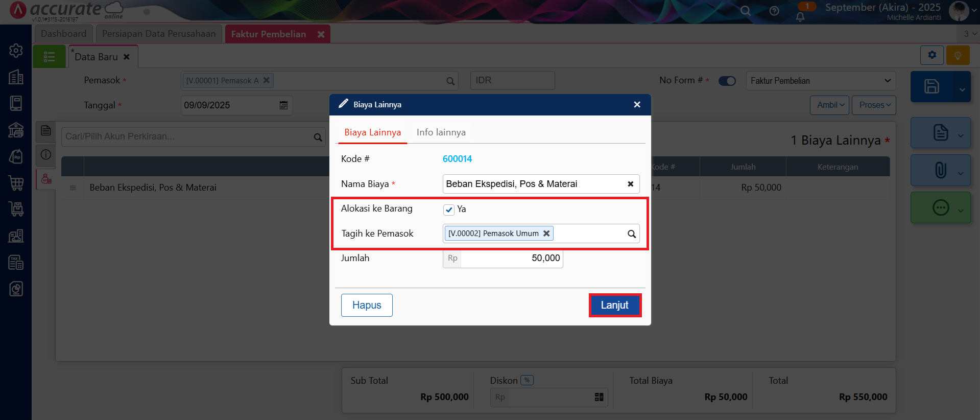Open the Faktur Pembelian form type dropdown

(x=820, y=81)
